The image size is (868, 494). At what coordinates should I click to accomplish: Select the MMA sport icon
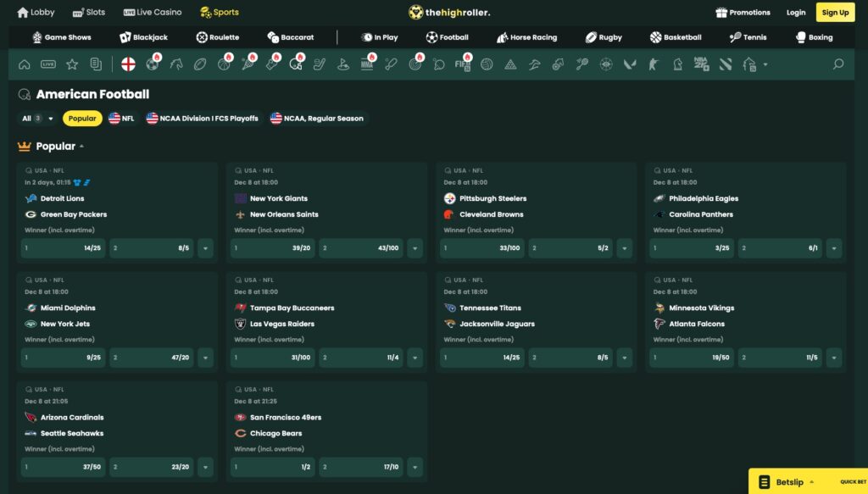pos(365,63)
